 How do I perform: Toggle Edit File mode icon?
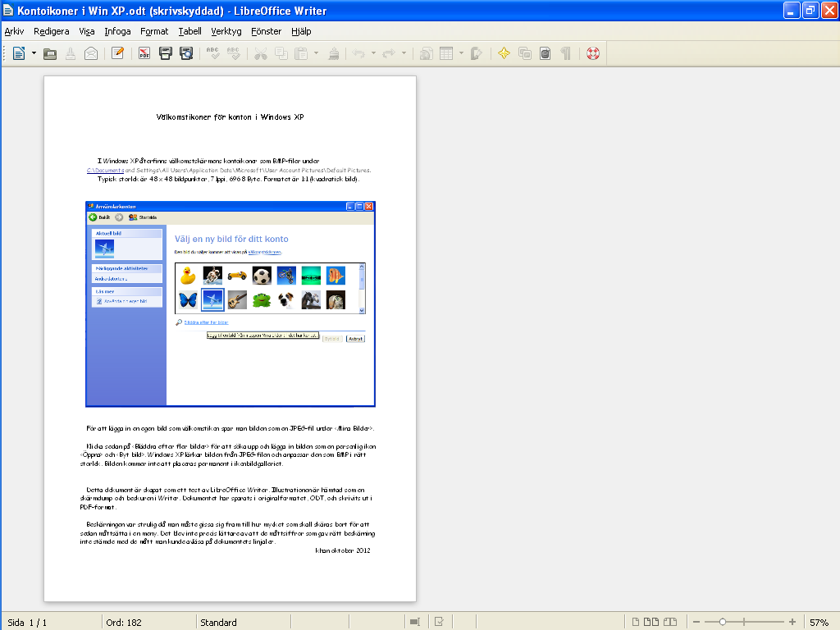(118, 53)
